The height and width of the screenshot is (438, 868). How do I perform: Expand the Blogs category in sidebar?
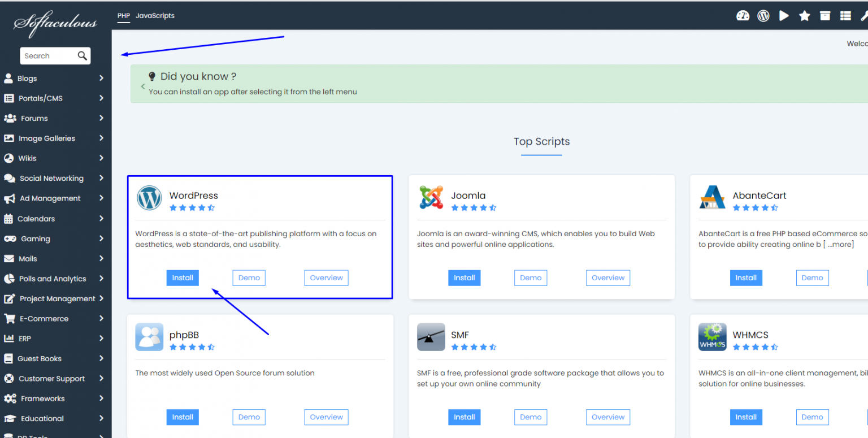pyautogui.click(x=101, y=78)
